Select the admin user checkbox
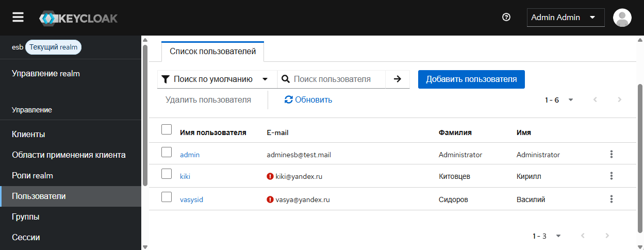 tap(167, 152)
